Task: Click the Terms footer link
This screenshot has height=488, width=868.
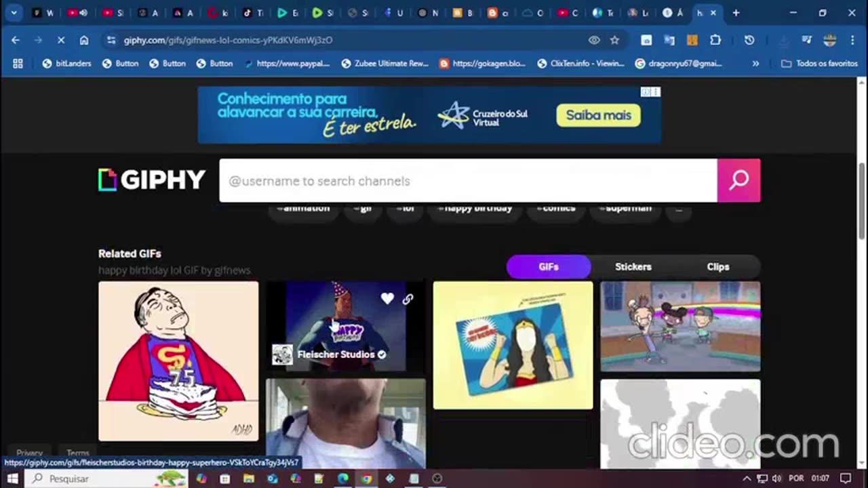Action: pyautogui.click(x=77, y=453)
